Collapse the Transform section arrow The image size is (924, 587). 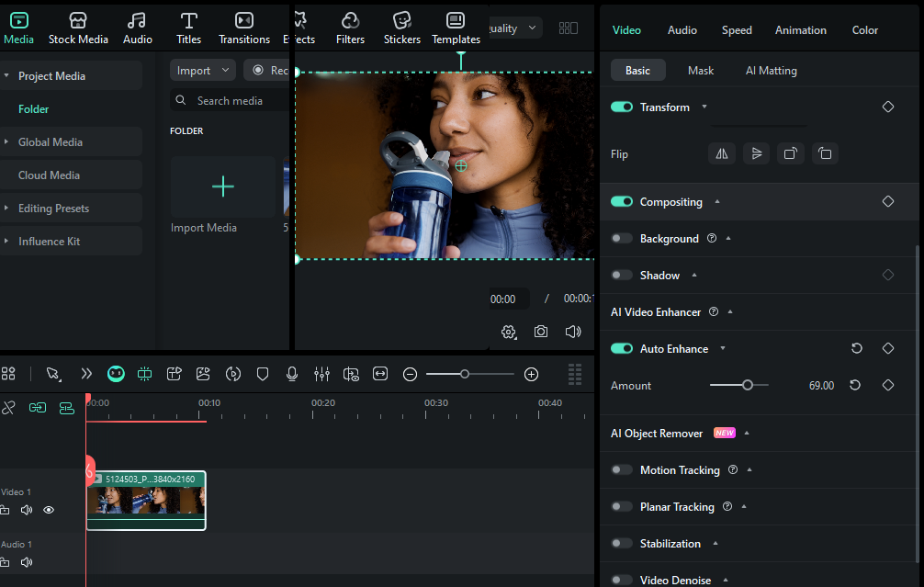[x=704, y=107]
